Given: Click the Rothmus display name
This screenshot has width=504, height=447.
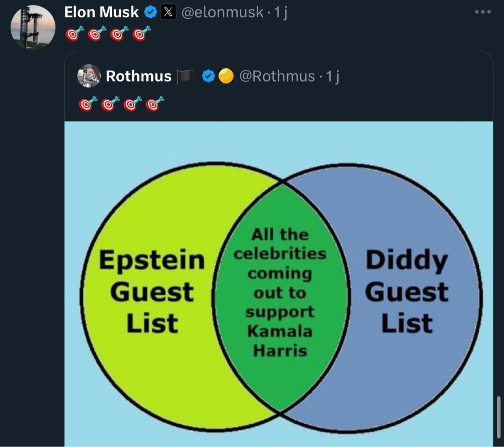Looking at the screenshot, I should click(x=139, y=76).
